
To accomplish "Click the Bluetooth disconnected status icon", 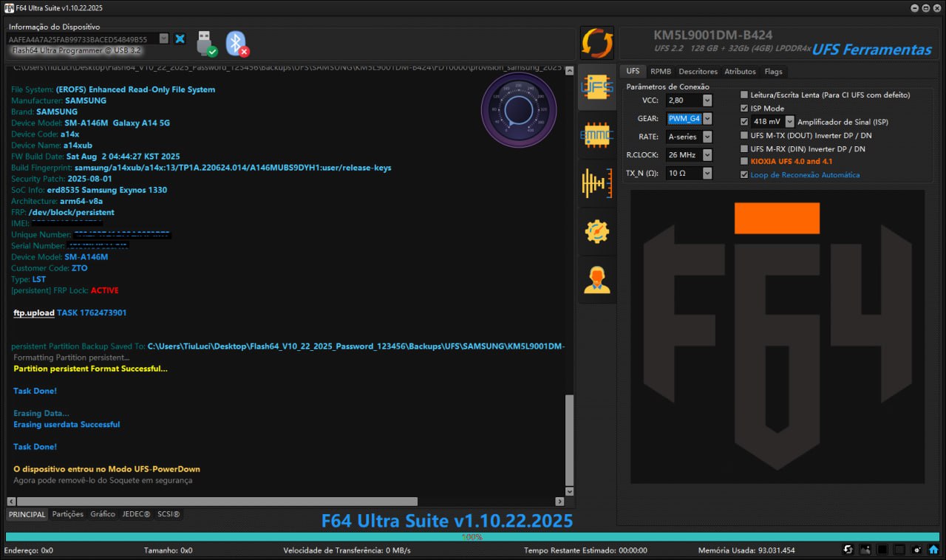I will coord(236,44).
